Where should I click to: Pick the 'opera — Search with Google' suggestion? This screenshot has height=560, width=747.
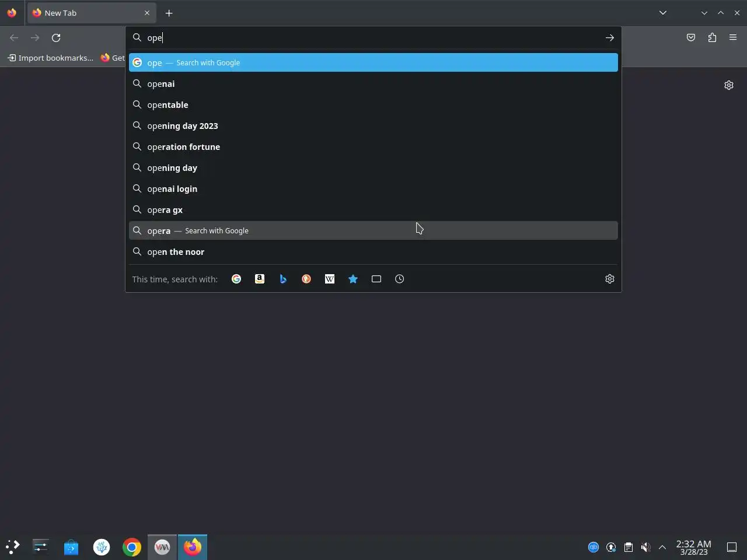point(373,230)
